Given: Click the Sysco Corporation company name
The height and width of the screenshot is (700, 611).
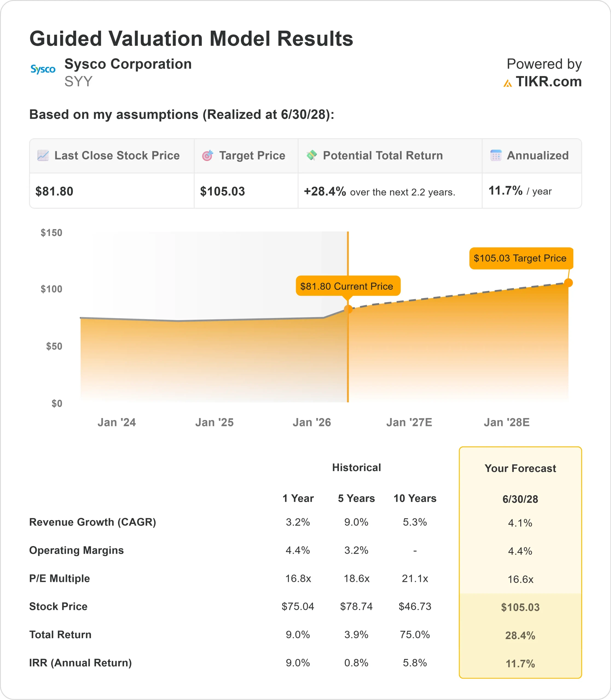Looking at the screenshot, I should pos(128,64).
